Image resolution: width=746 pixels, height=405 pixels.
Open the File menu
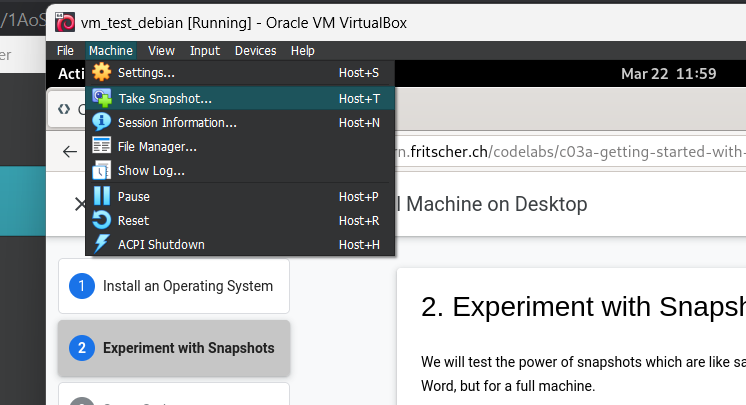pos(65,51)
